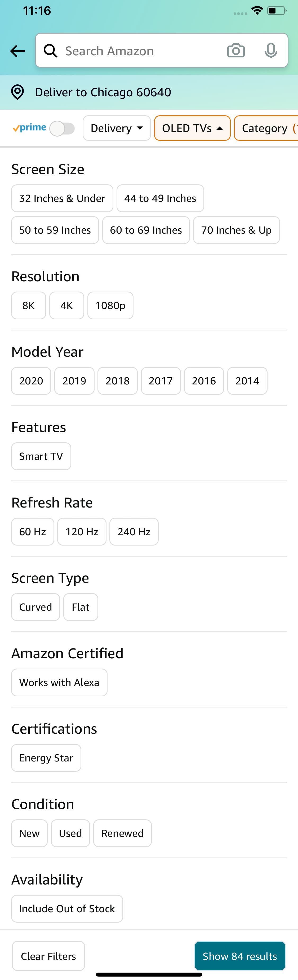Navigate back using the back arrow
The image size is (298, 980).
pos(17,51)
